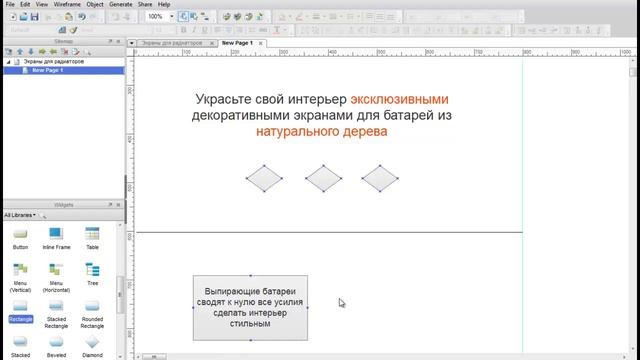Select the Stacked Rectangle widget

(x=56, y=315)
